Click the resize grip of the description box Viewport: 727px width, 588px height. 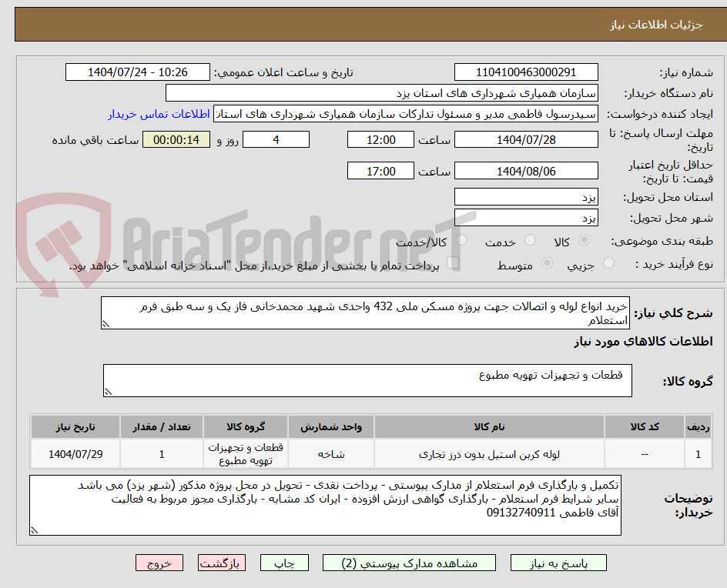coord(107,324)
